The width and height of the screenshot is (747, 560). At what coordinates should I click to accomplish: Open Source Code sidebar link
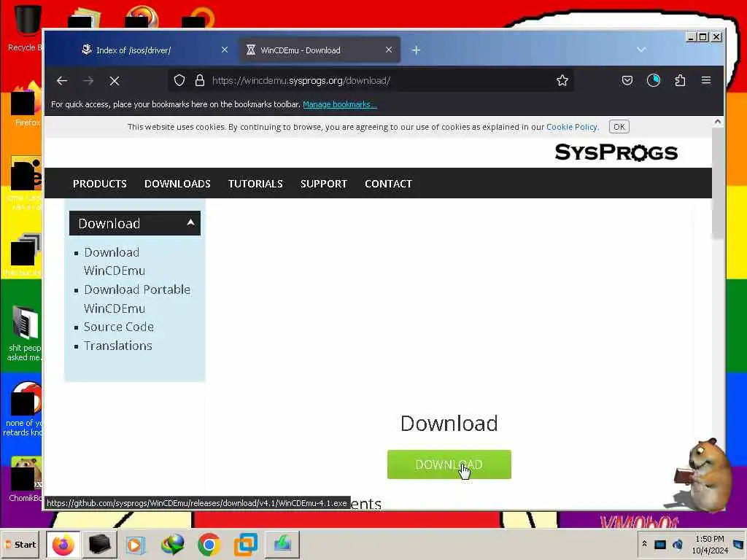click(x=119, y=327)
